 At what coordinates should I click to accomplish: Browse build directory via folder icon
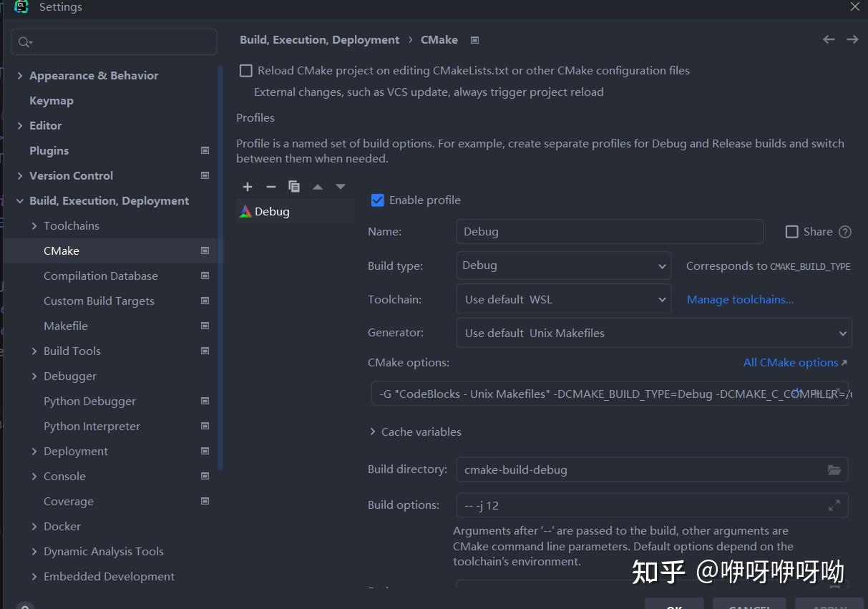tap(834, 469)
